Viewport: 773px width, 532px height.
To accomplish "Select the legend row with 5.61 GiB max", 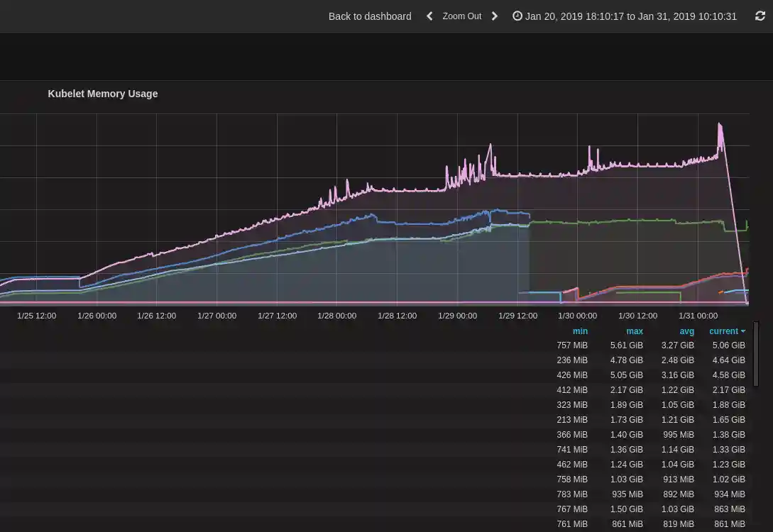I will click(626, 345).
